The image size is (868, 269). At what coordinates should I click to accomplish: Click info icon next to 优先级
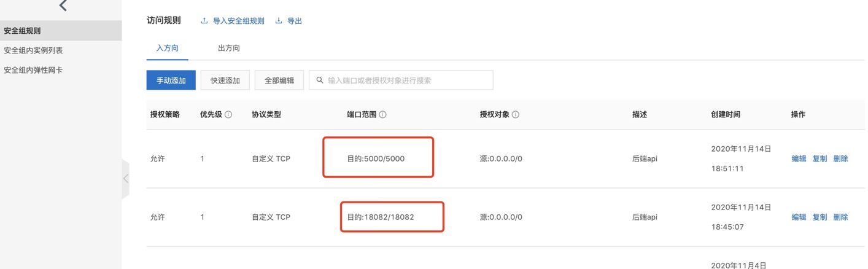tap(228, 115)
